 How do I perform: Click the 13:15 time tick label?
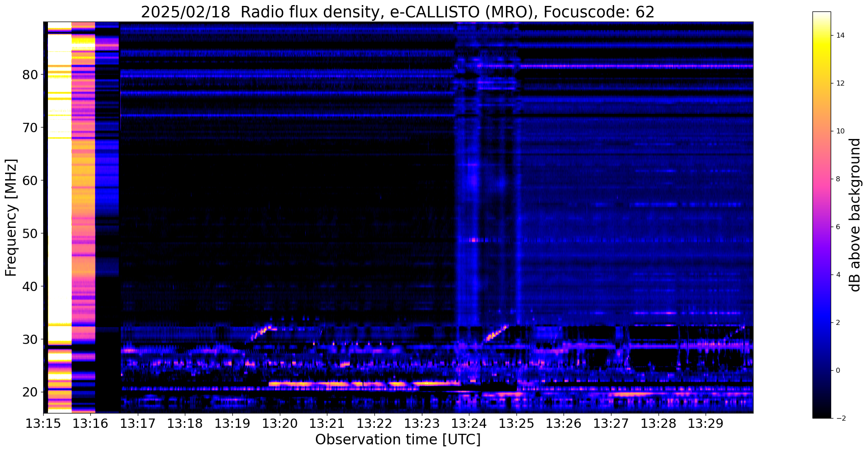coord(43,424)
